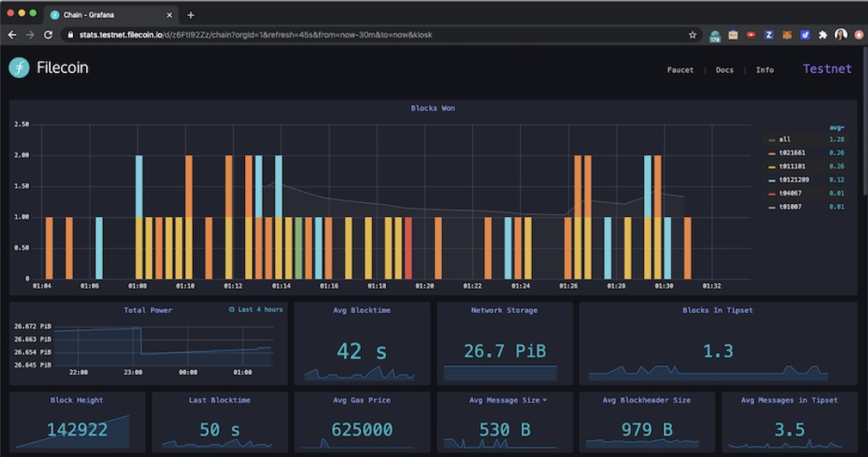This screenshot has width=868, height=457.
Task: Open a new tab with plus button
Action: pos(191,15)
